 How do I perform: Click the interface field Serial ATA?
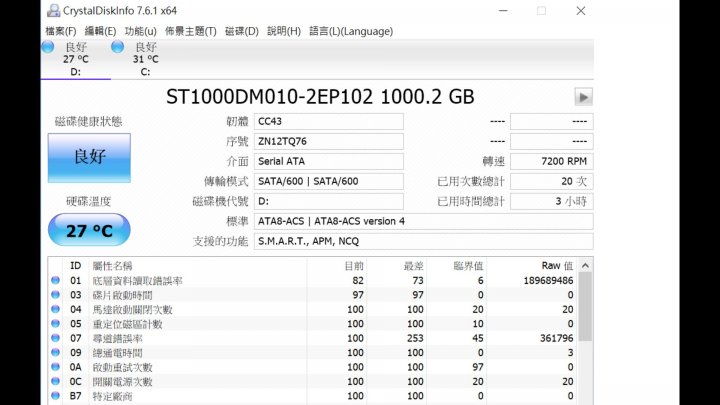pos(329,161)
